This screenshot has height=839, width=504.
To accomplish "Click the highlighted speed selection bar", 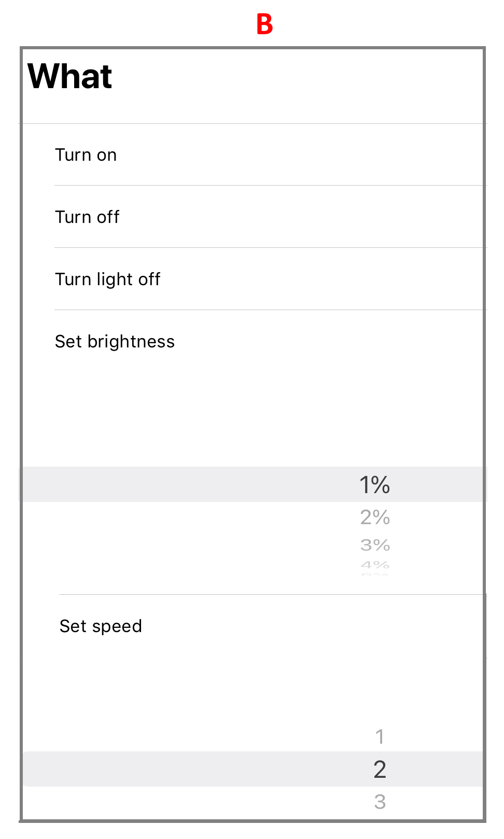I will coord(253,769).
